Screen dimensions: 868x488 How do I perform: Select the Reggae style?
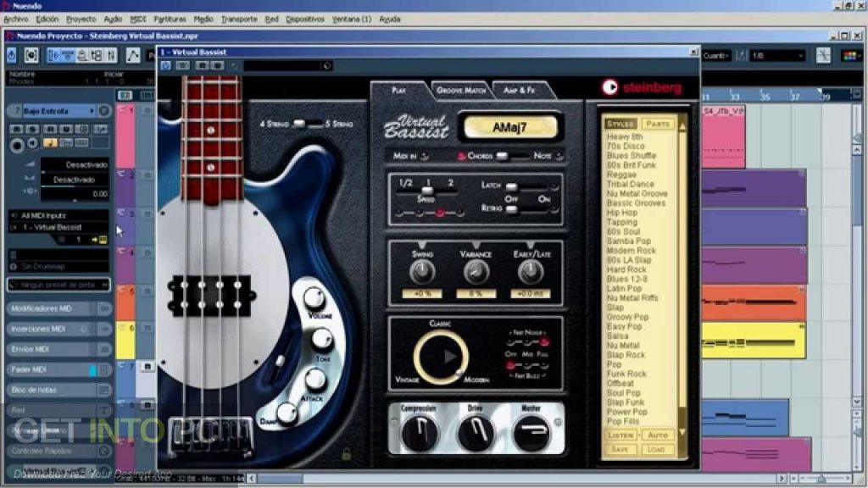621,175
